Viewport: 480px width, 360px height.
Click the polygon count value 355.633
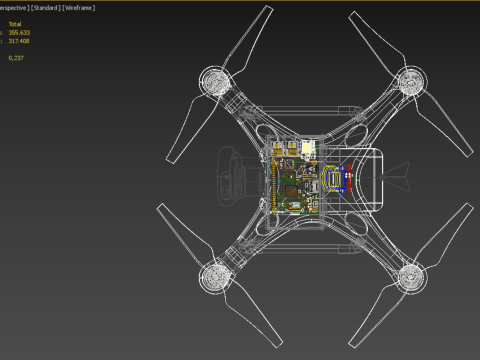coord(19,33)
